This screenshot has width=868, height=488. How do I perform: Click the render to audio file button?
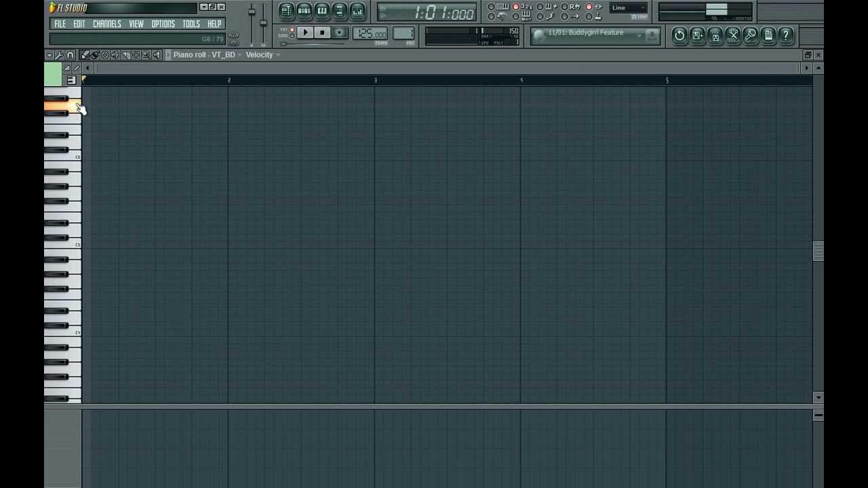(x=715, y=35)
